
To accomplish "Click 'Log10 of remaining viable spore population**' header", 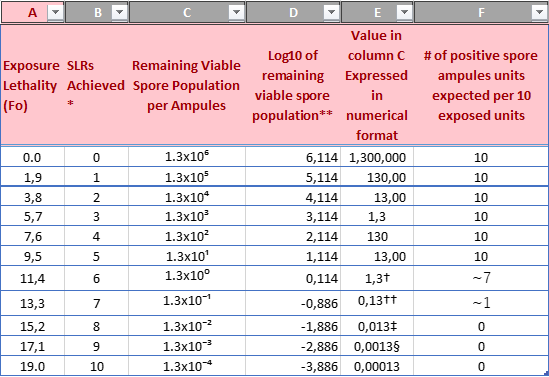I will pos(293,85).
